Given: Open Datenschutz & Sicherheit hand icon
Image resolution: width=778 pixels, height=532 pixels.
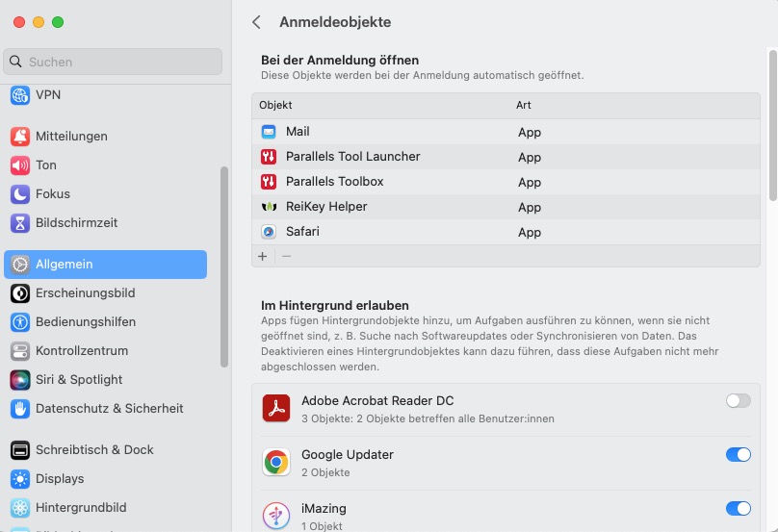Looking at the screenshot, I should [x=20, y=408].
